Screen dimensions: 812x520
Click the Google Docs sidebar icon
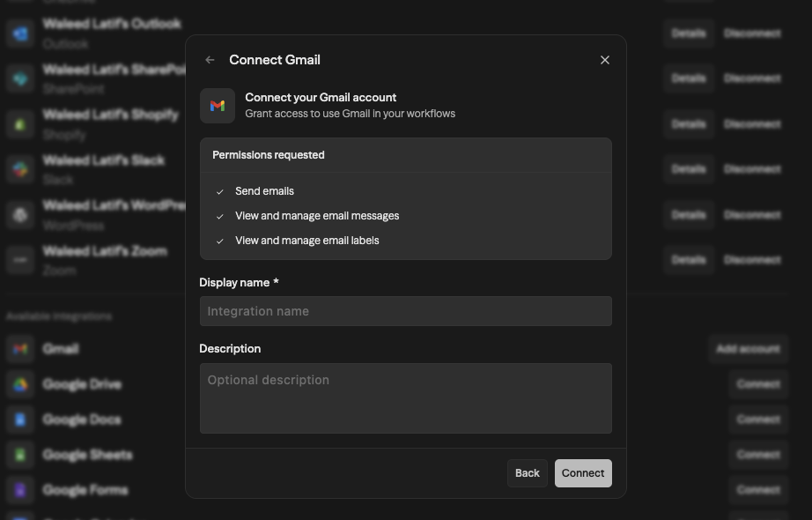click(x=20, y=420)
